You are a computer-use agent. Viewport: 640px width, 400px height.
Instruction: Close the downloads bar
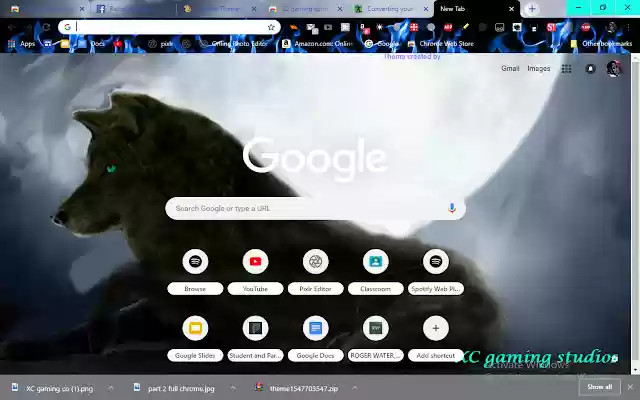(630, 387)
